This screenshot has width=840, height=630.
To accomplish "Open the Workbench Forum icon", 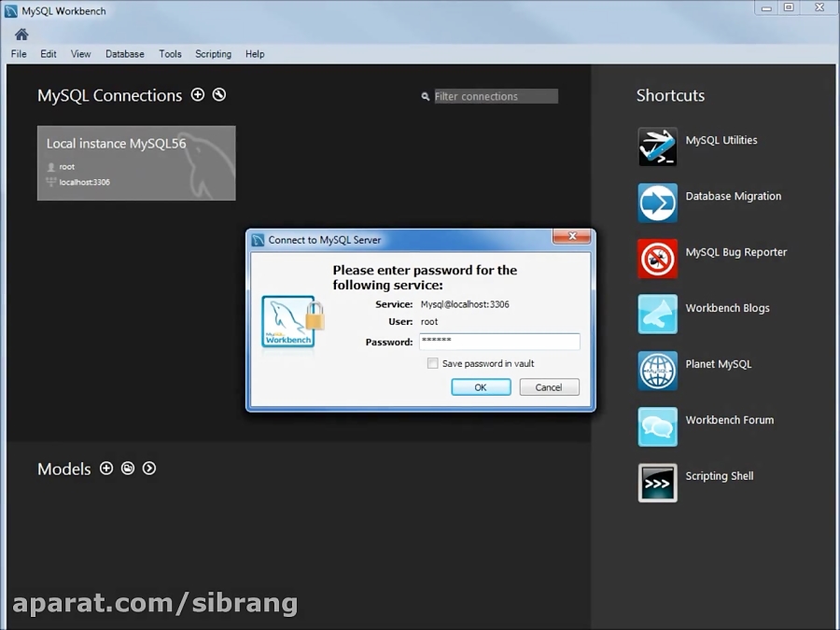I will [657, 427].
